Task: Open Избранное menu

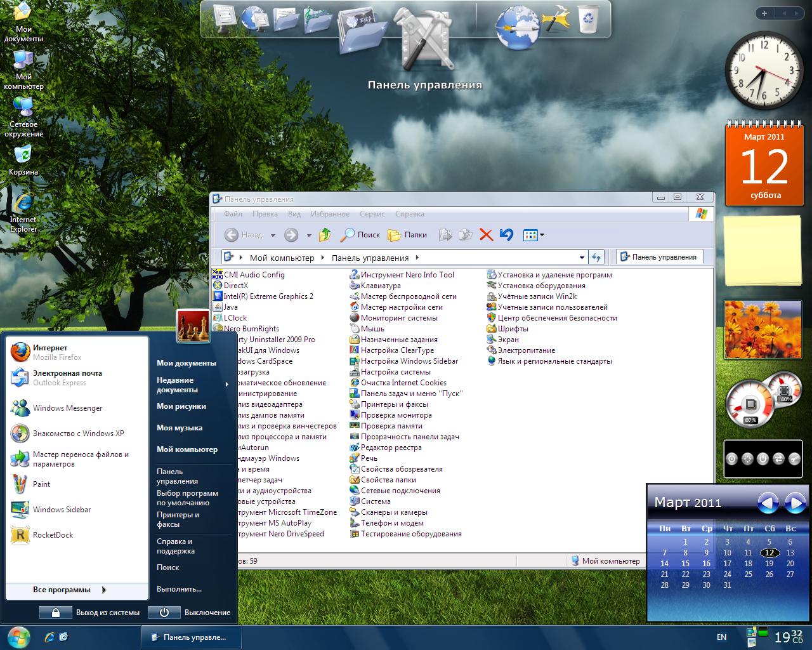Action: (330, 214)
